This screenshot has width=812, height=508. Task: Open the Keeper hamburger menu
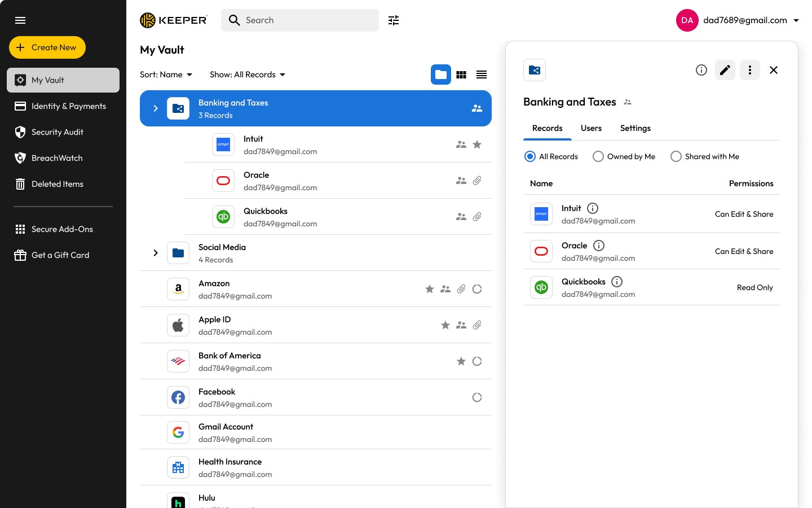click(20, 20)
